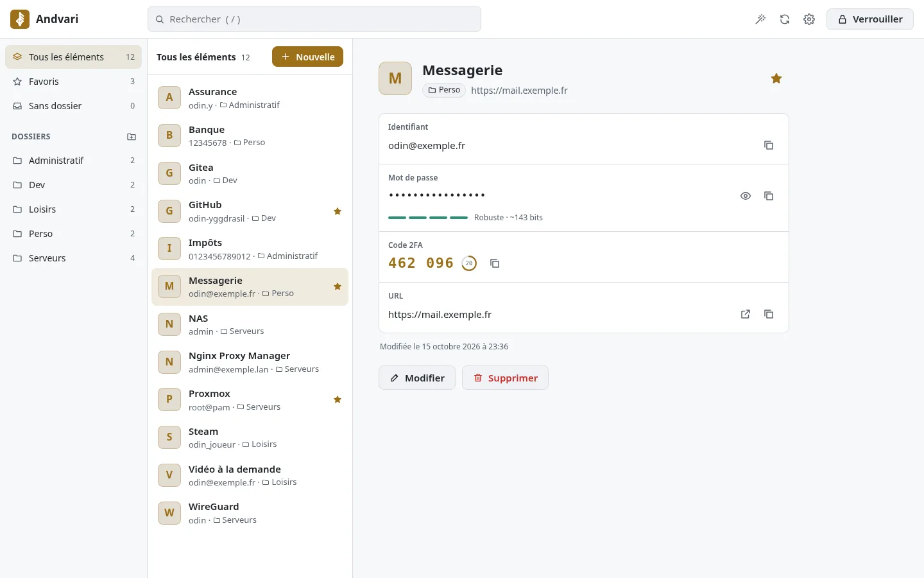Open the password generator wand icon
This screenshot has width=924, height=578.
click(760, 19)
